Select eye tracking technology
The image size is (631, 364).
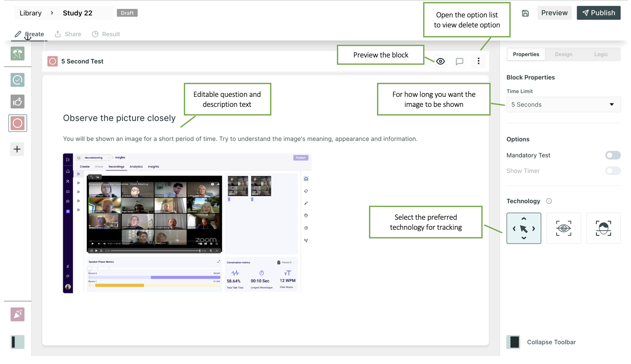point(563,228)
